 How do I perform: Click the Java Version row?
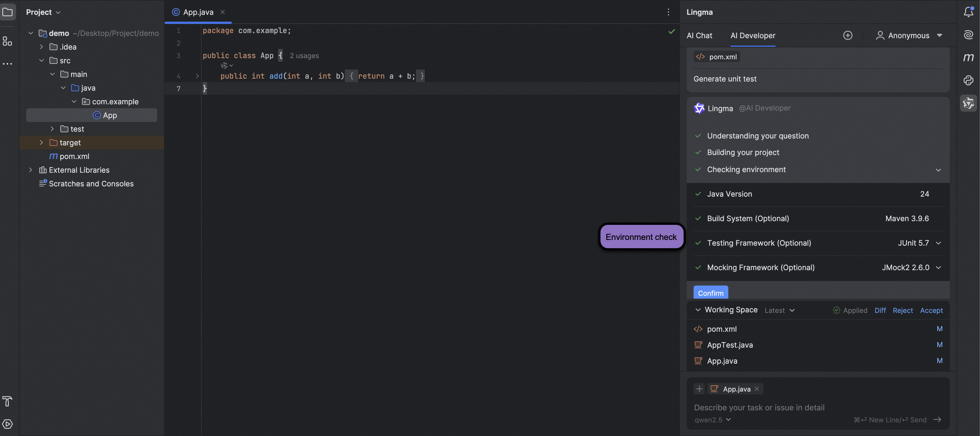pyautogui.click(x=818, y=194)
